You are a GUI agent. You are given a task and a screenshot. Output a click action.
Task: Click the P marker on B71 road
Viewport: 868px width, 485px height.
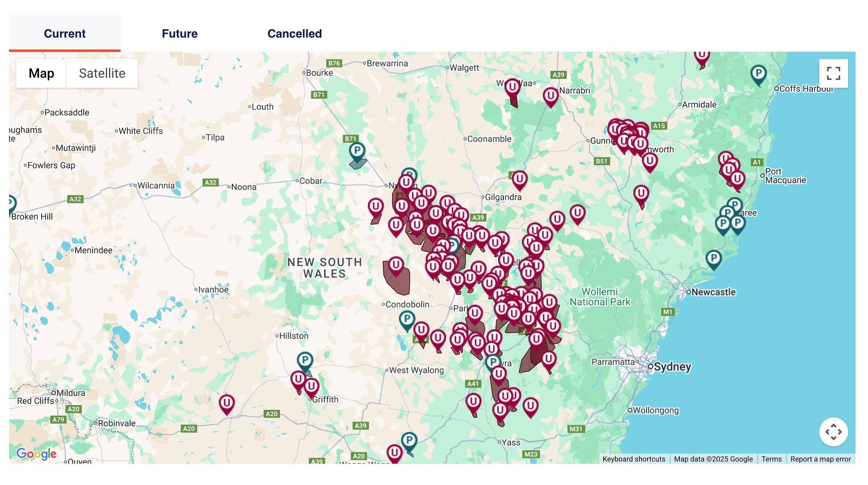(x=357, y=150)
